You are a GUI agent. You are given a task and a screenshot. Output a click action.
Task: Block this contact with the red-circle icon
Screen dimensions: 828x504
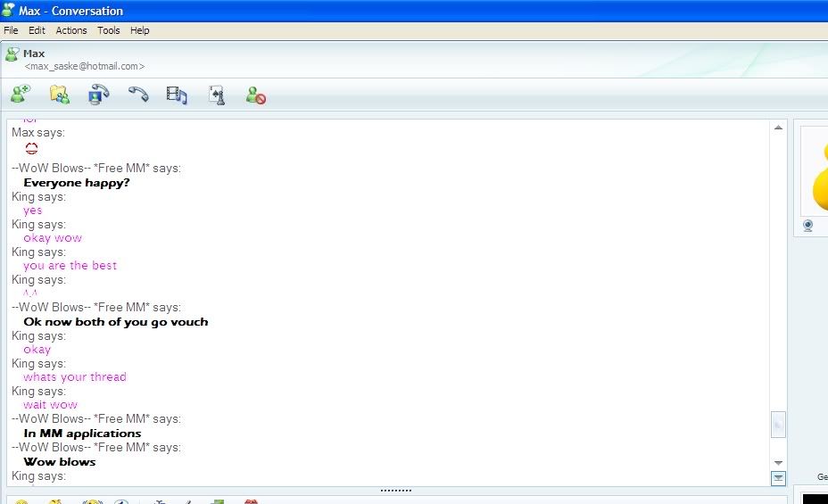(256, 95)
